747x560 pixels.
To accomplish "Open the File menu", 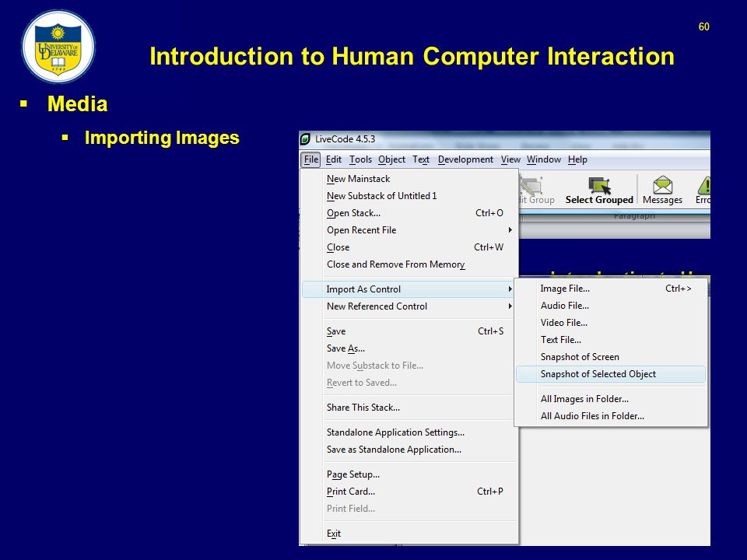I will [311, 159].
